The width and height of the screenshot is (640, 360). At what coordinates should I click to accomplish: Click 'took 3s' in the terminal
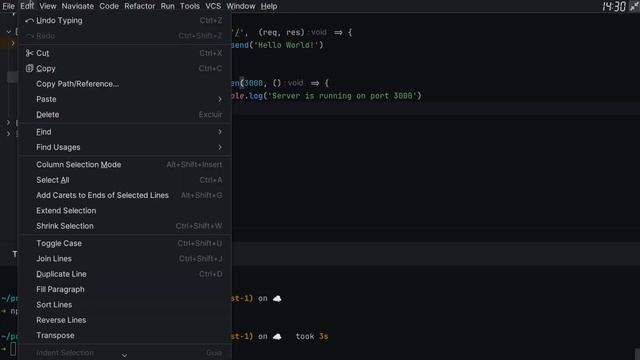pos(312,336)
